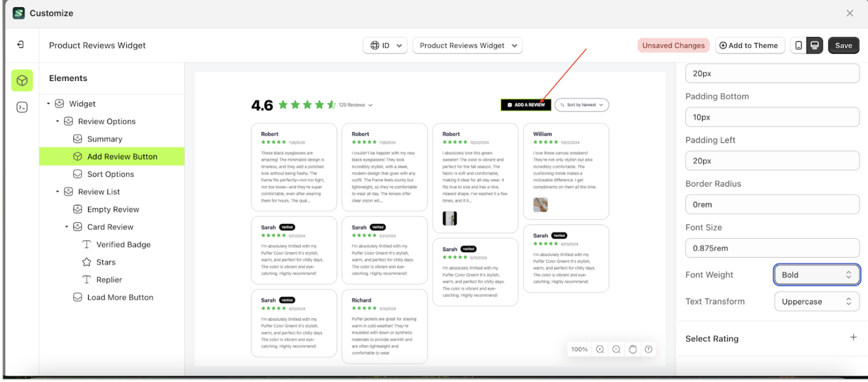Click the Widget tree icon
The width and height of the screenshot is (868, 382).
point(59,103)
